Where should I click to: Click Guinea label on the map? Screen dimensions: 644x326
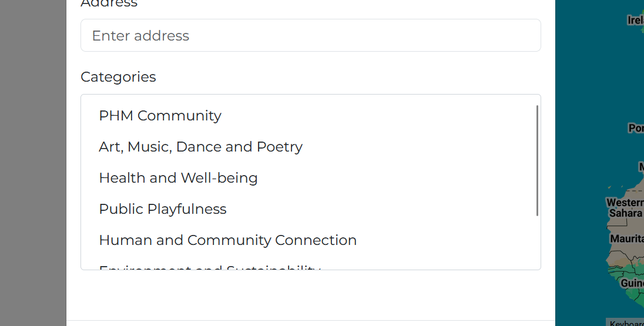pos(632,283)
